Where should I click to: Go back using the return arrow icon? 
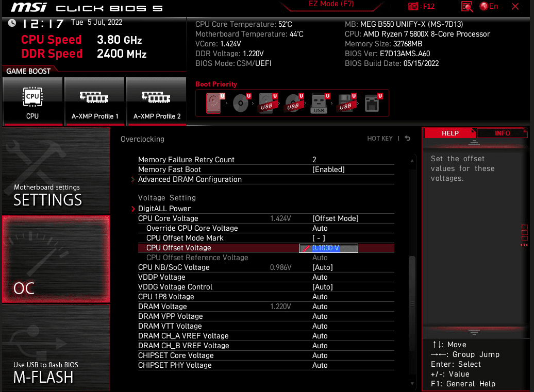click(x=407, y=138)
